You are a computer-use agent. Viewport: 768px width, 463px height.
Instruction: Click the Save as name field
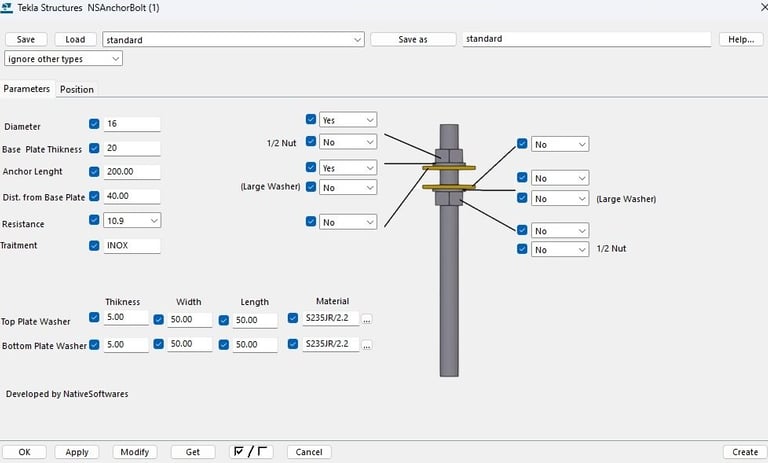pos(586,39)
